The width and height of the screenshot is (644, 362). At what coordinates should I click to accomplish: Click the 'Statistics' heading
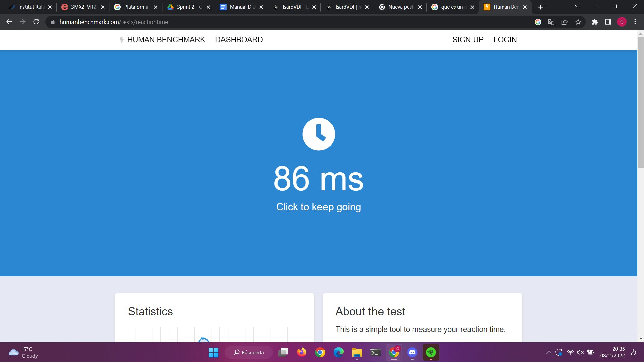pyautogui.click(x=150, y=311)
